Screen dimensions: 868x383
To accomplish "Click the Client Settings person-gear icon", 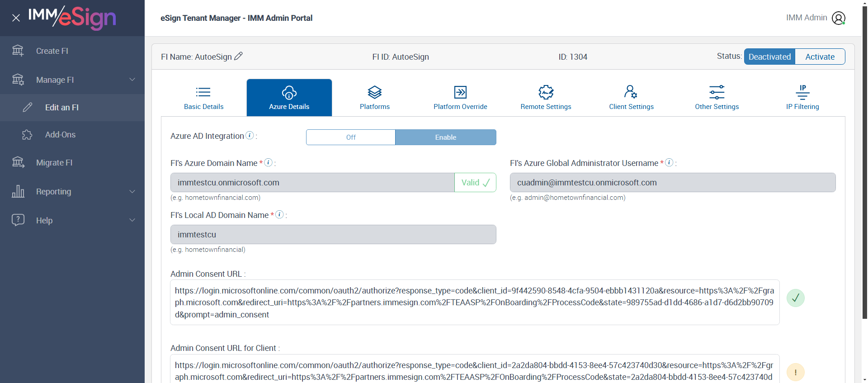I will [x=631, y=92].
